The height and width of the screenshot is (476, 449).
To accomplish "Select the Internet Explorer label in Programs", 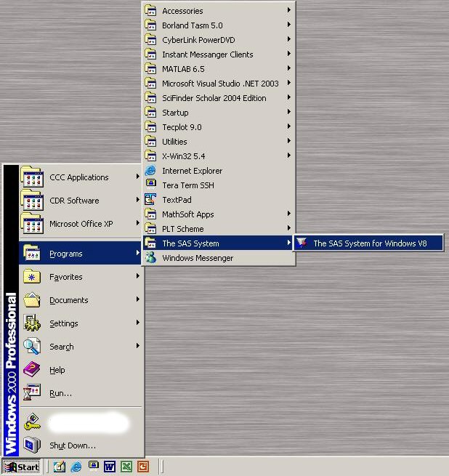I will coord(192,171).
